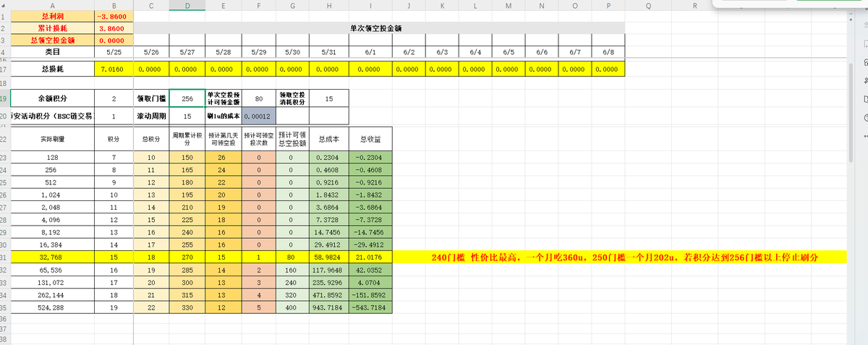Viewport: 868px width, 345px height.
Task: Click the 1,024 volume cell
Action: (x=51, y=195)
